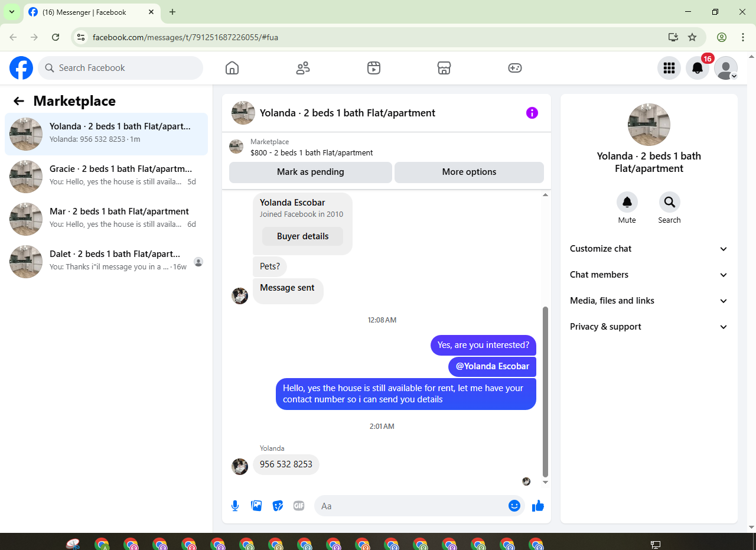Expand the Customize chat section
756x550 pixels.
pyautogui.click(x=649, y=249)
